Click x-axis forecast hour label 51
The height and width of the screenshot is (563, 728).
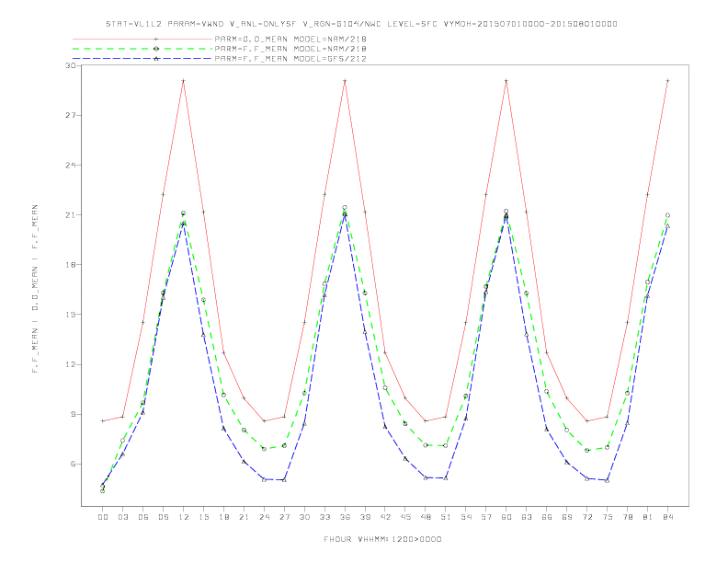point(446,517)
